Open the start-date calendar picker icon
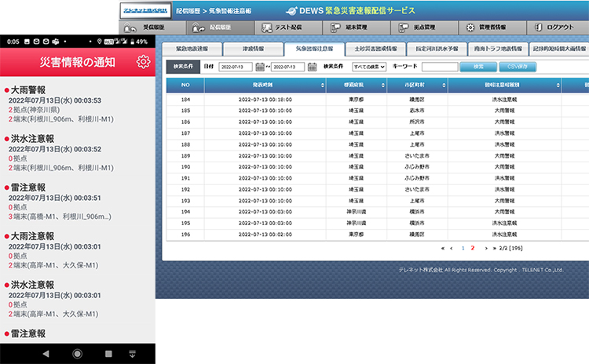Image resolution: width=589 pixels, height=364 pixels. click(260, 67)
